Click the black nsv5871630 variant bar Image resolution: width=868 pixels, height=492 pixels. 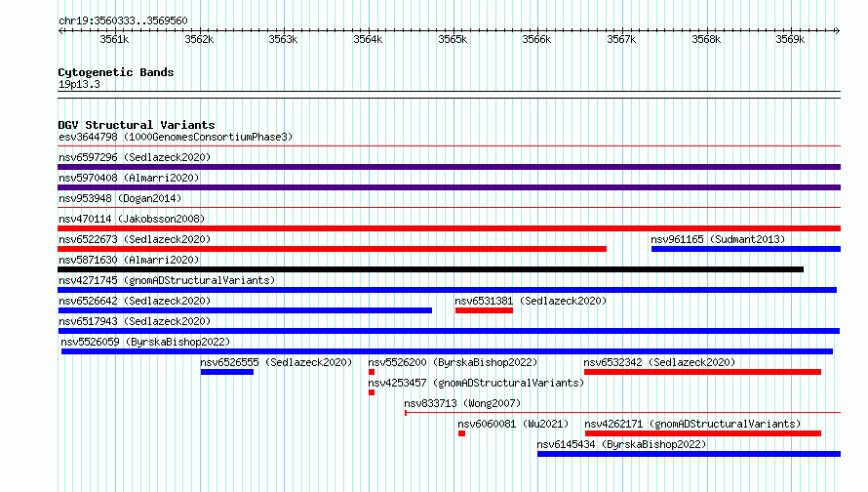(431, 269)
